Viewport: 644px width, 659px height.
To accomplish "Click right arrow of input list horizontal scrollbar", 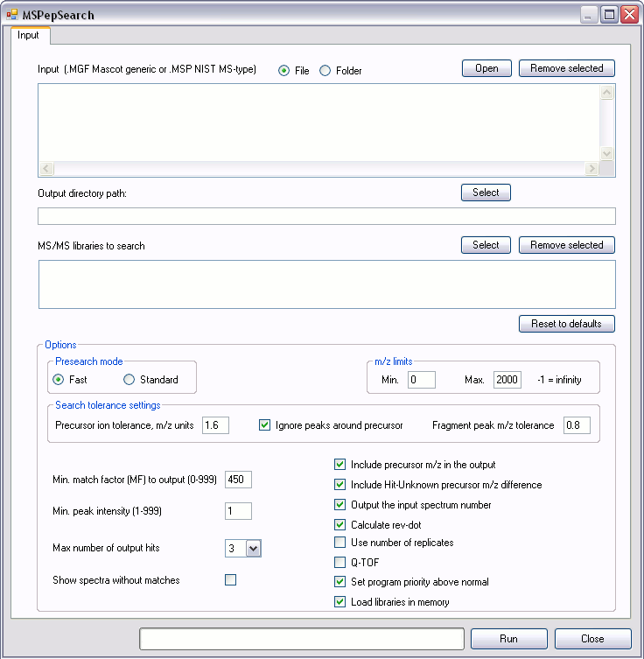I will (x=592, y=169).
